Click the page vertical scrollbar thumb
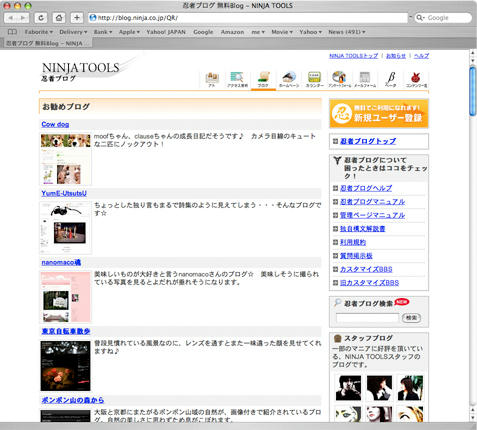The height and width of the screenshot is (430, 477). (x=473, y=92)
